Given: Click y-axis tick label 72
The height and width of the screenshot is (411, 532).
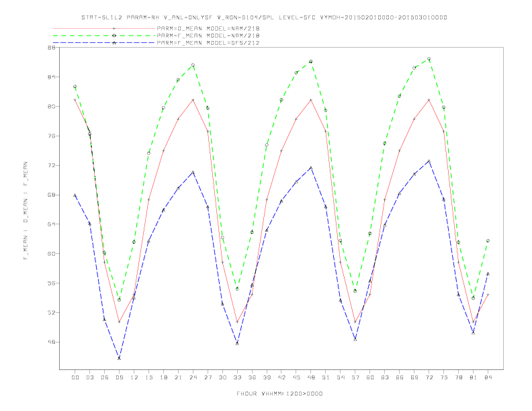Looking at the screenshot, I should (52, 165).
